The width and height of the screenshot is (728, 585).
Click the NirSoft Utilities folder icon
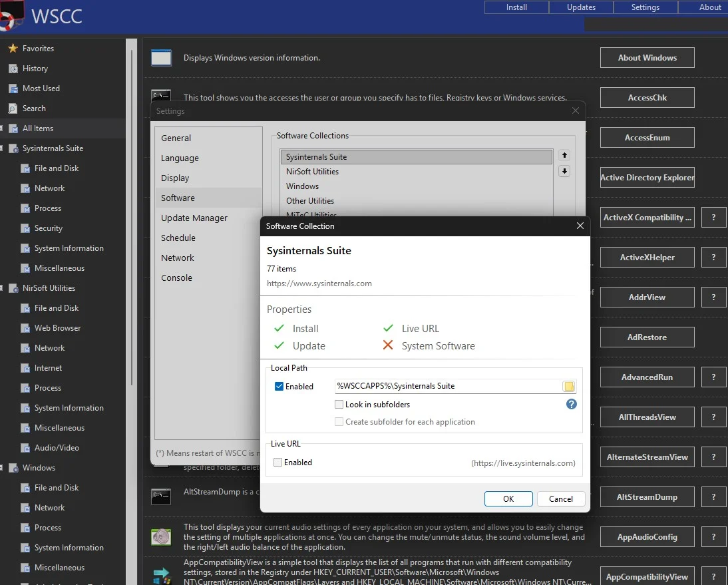click(x=13, y=288)
